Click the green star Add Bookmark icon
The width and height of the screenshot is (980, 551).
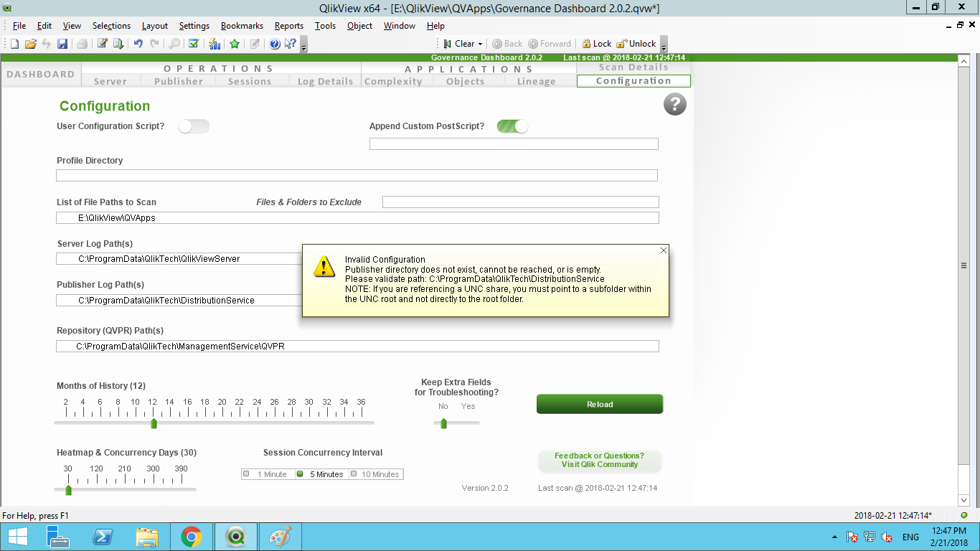235,44
